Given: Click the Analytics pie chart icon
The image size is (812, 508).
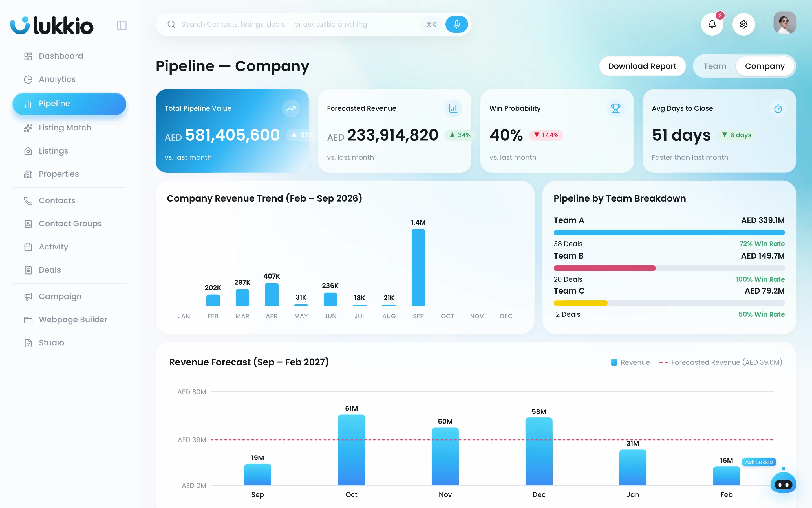Looking at the screenshot, I should [28, 79].
